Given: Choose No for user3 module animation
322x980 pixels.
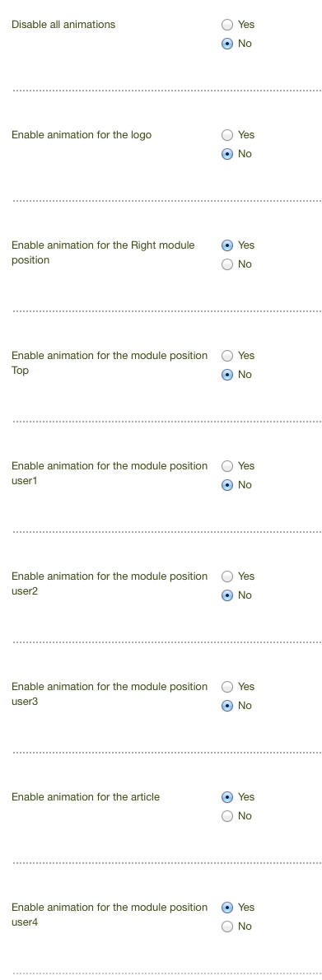Looking at the screenshot, I should (x=227, y=706).
